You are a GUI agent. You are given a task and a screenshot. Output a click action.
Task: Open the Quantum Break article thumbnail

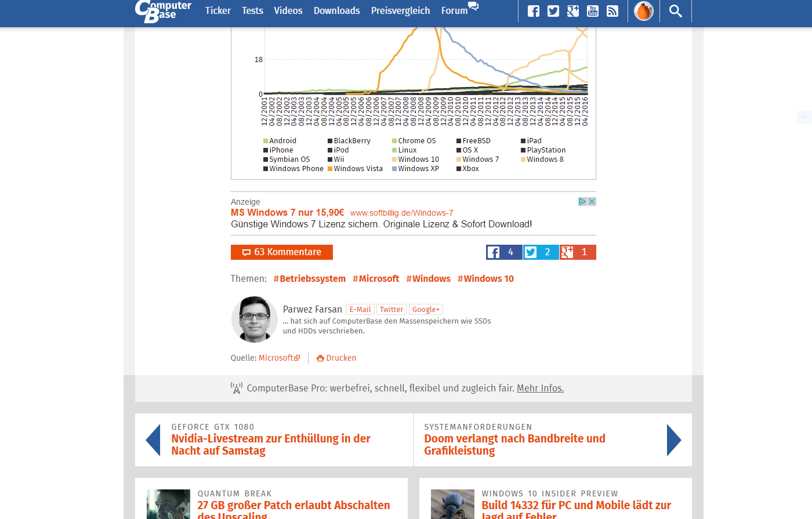click(168, 504)
